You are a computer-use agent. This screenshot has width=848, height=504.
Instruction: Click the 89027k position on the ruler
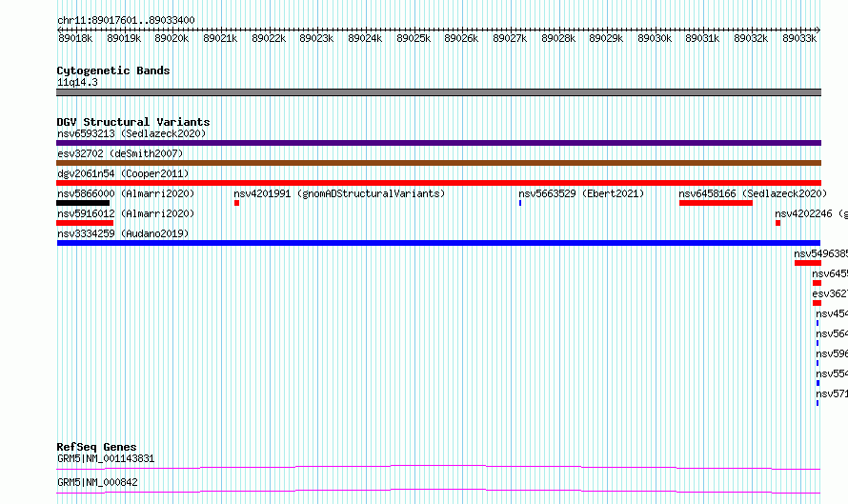[510, 38]
